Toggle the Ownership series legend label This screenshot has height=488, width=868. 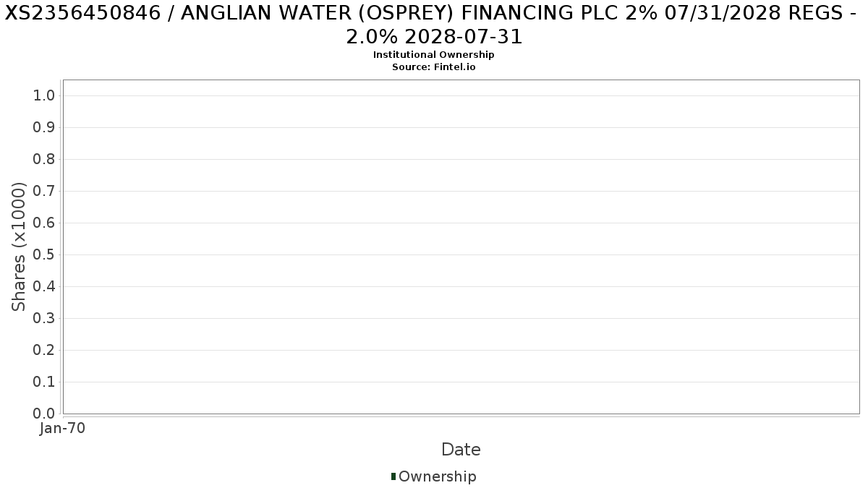(437, 476)
